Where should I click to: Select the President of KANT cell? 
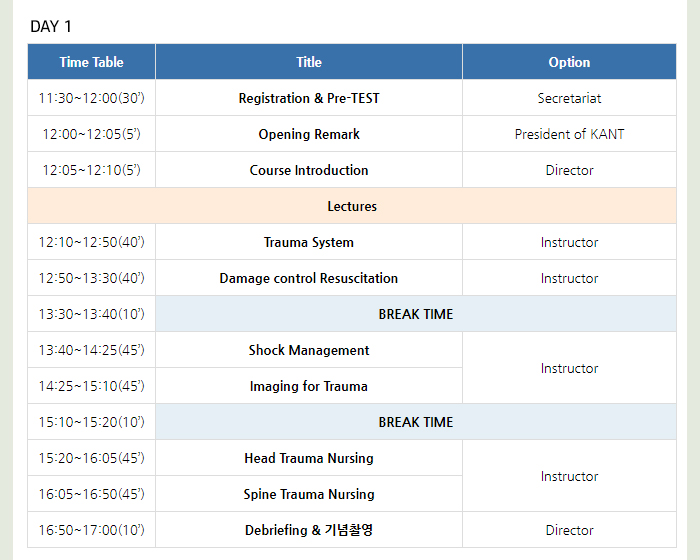pos(569,134)
